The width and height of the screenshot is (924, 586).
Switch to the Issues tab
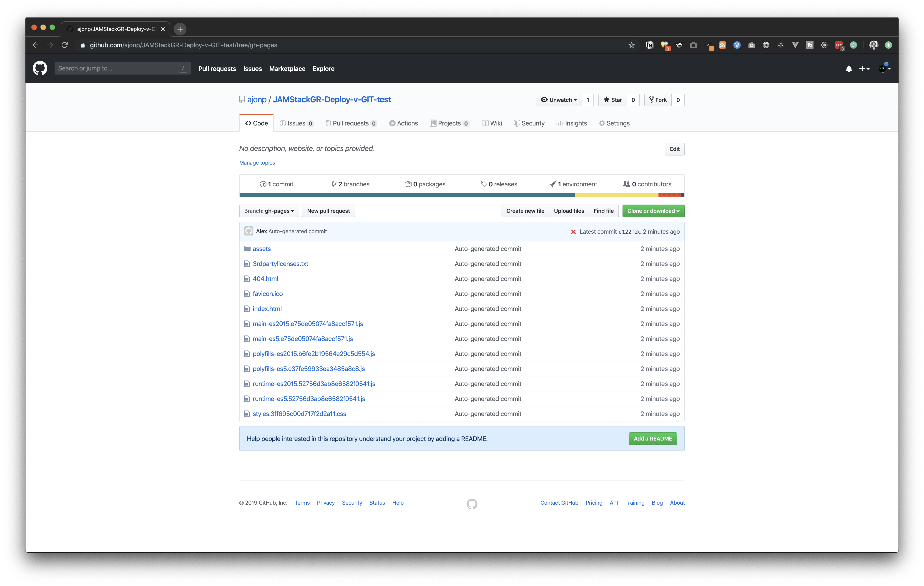point(297,123)
